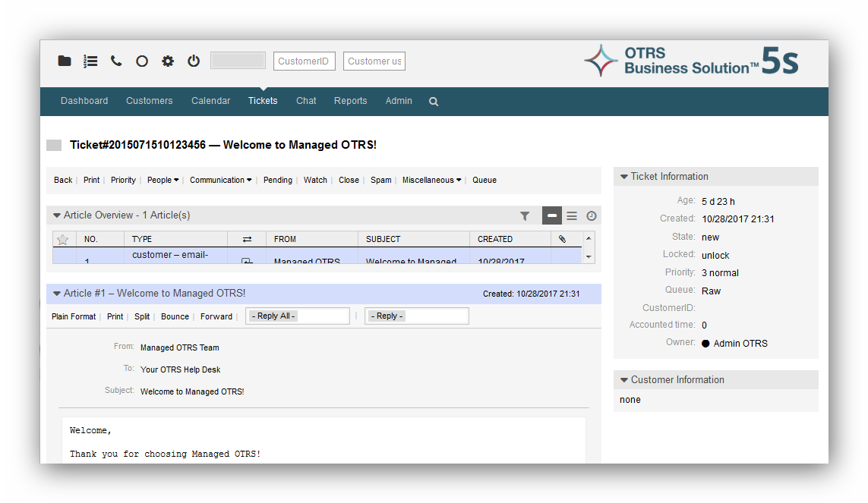Screen dimensions: 868x503
Task: Open the article timeline clock icon
Action: [x=591, y=216]
